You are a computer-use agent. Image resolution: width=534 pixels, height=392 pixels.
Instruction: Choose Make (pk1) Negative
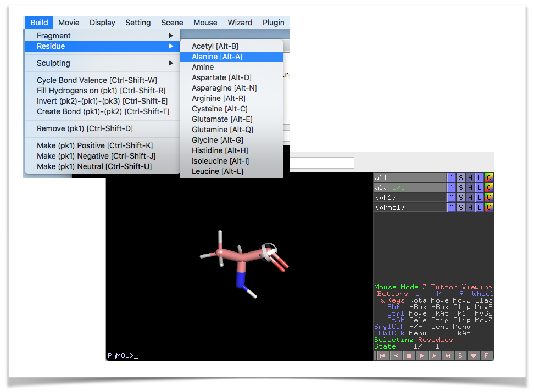(103, 156)
